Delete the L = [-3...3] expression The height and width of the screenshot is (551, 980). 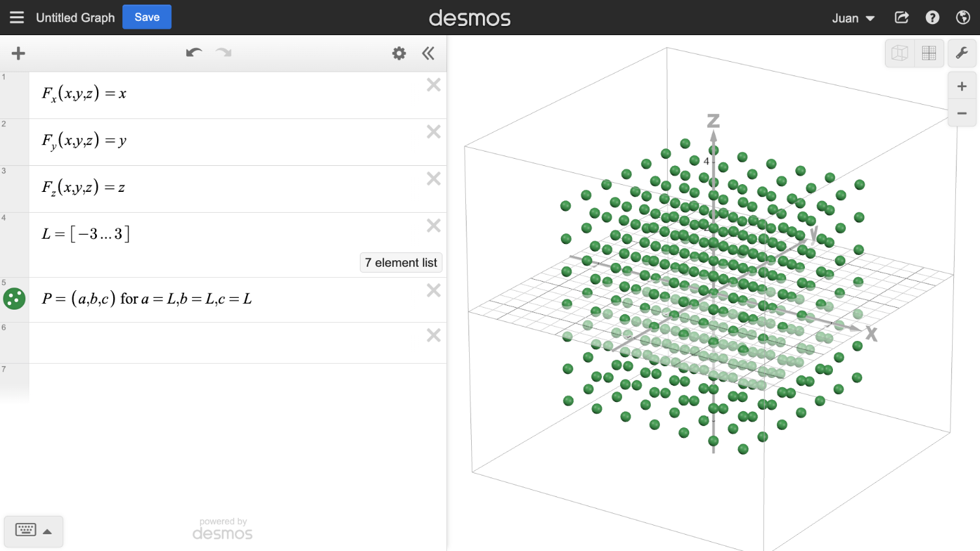pyautogui.click(x=433, y=226)
